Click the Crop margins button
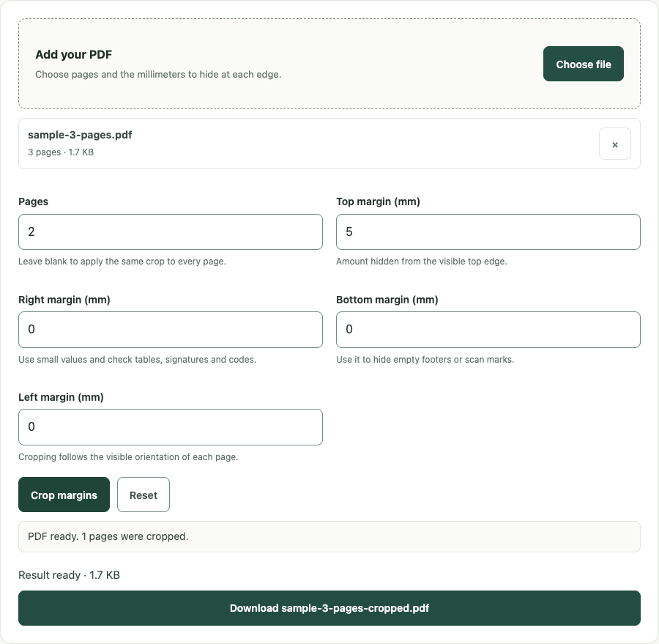The height and width of the screenshot is (644, 659). tap(64, 495)
